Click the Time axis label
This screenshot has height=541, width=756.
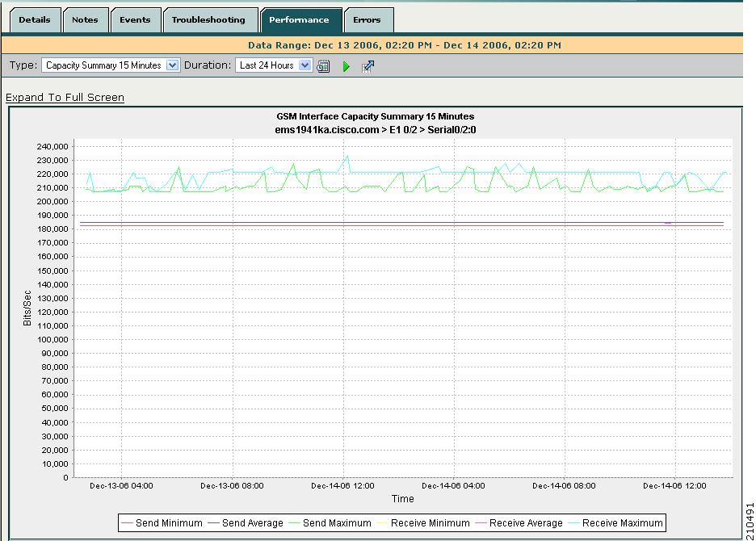(402, 498)
